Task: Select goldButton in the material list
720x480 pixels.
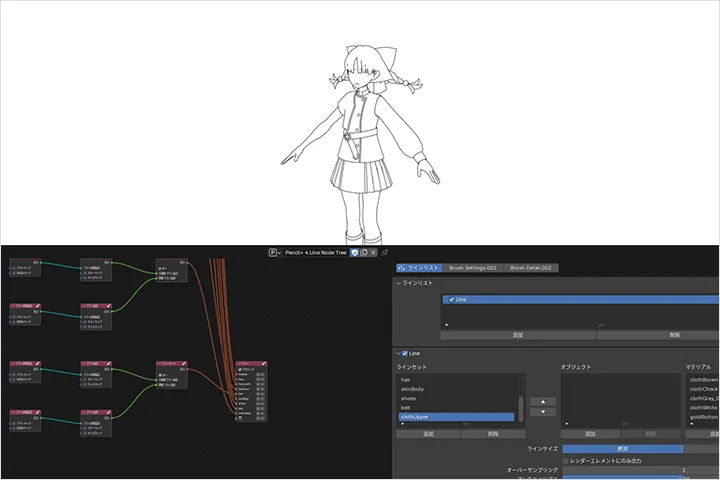Action: [x=703, y=417]
